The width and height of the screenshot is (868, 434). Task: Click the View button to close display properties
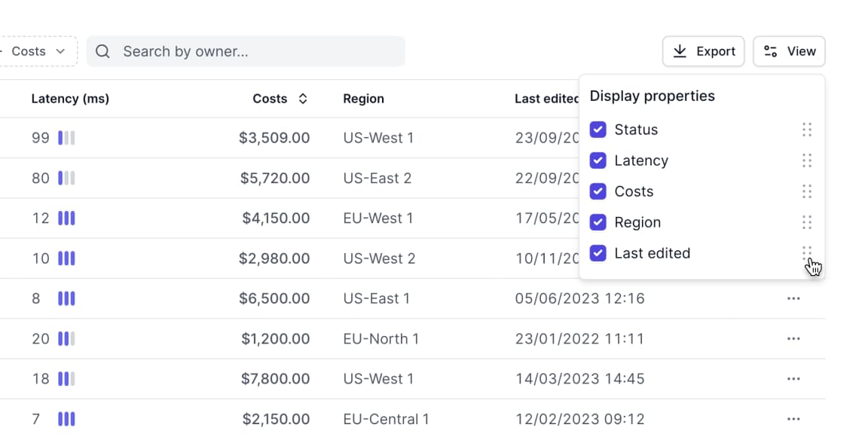(x=789, y=51)
